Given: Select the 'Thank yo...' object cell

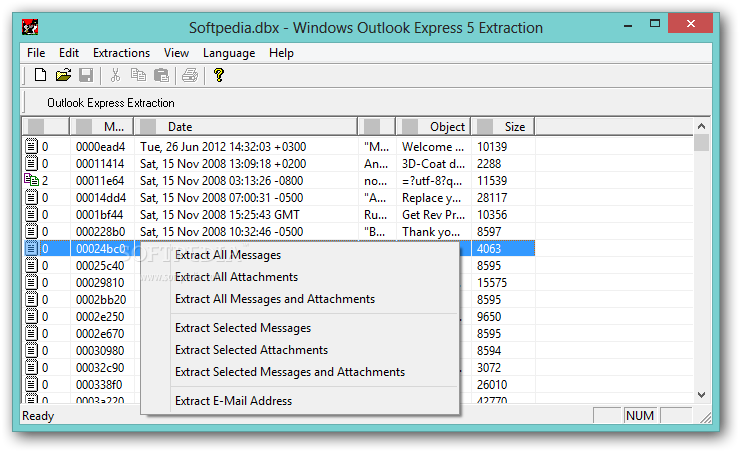Looking at the screenshot, I should coord(430,232).
